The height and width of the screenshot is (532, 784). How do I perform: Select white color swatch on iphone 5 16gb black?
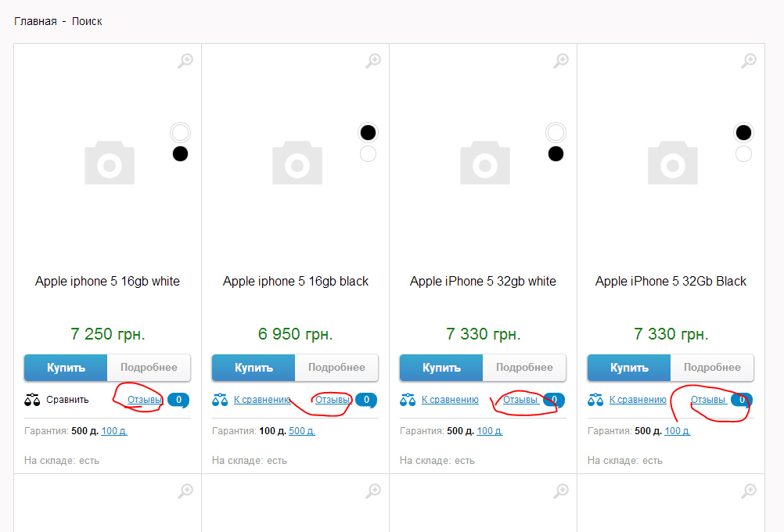pos(368,153)
